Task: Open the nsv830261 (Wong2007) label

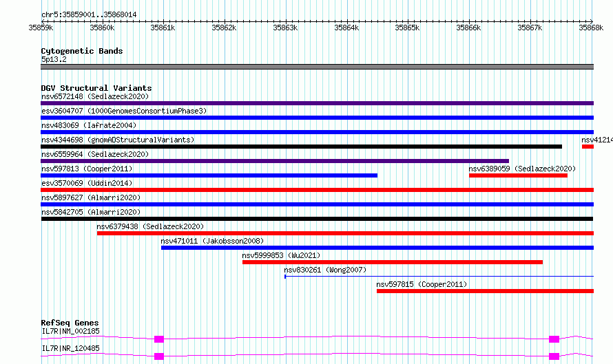Action: point(325,270)
